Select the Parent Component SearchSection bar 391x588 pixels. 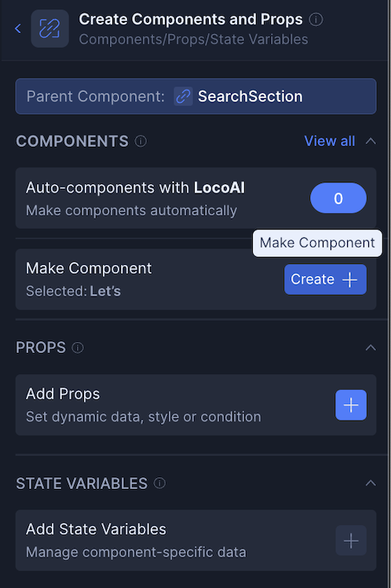point(195,97)
